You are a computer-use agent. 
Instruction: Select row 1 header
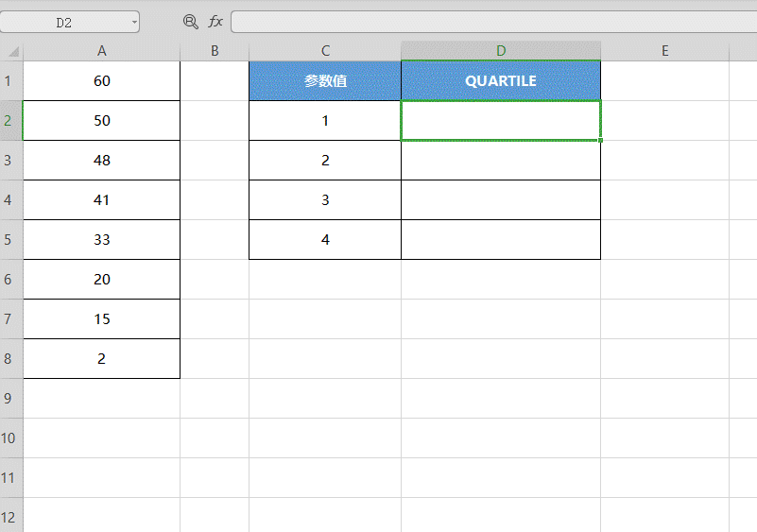11,80
